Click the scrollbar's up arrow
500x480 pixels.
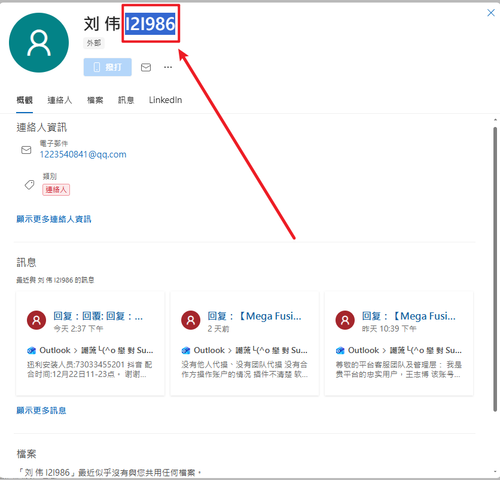point(495,119)
